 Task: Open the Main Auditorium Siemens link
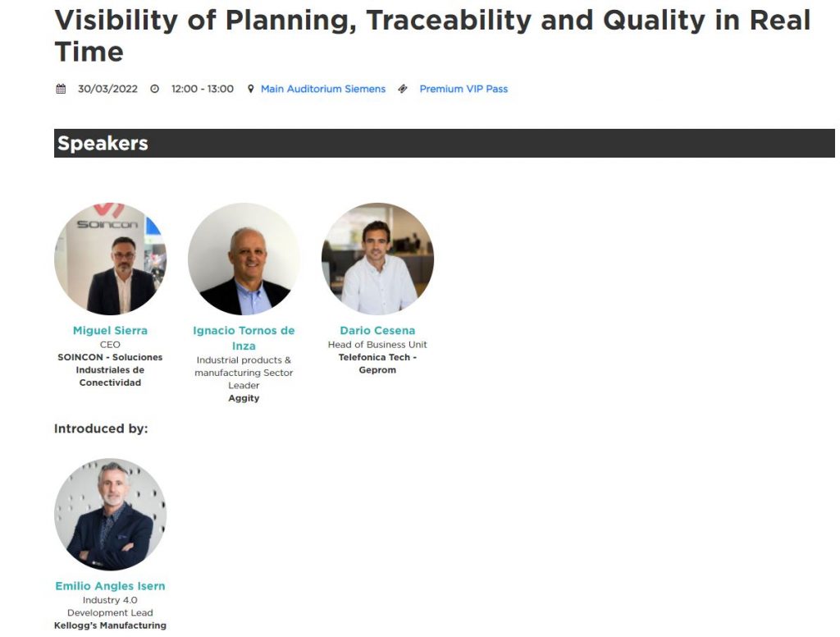(323, 89)
